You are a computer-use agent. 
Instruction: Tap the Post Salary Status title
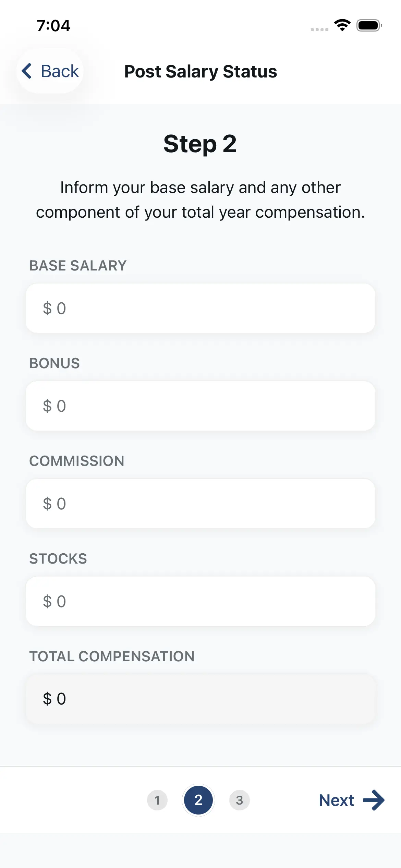(200, 71)
